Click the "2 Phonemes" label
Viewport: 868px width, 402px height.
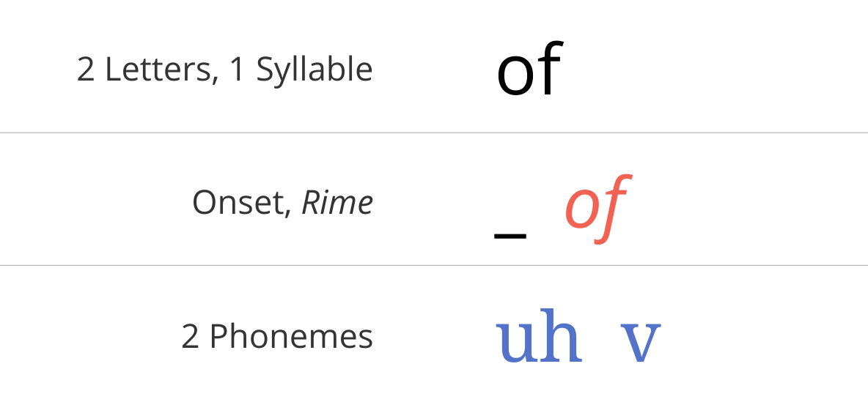[277, 336]
